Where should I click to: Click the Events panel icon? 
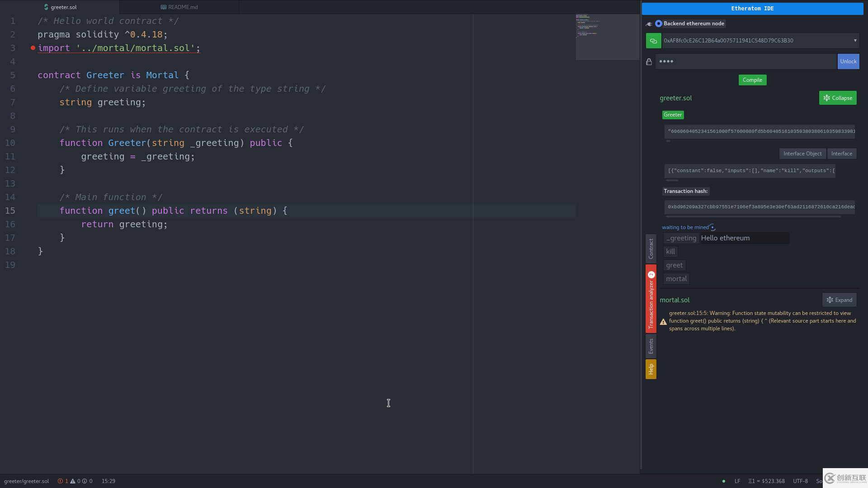tap(651, 346)
